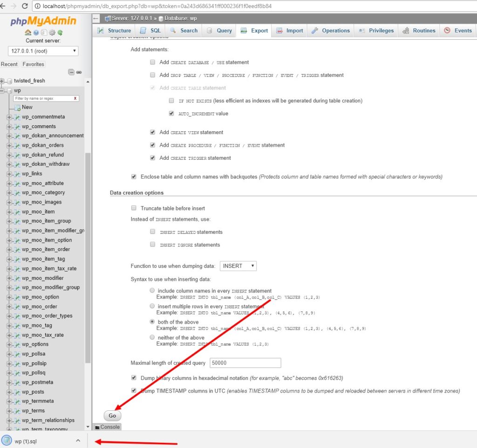Viewport: 477px width, 448px height.
Task: Click the database icon in breadcrumb
Action: (x=161, y=19)
